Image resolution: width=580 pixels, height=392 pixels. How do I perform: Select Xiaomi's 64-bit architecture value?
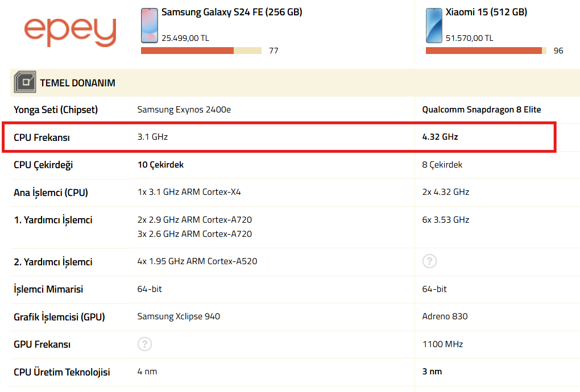coord(434,289)
